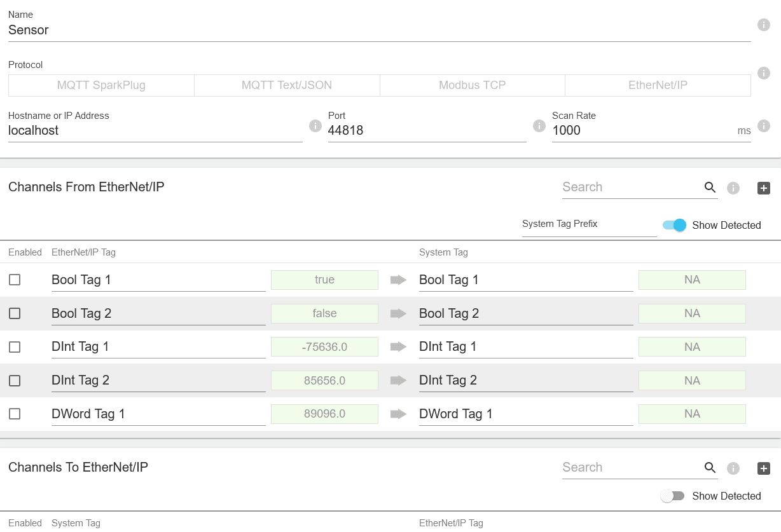Turn on Show Detected for Channels To
Image resolution: width=781 pixels, height=532 pixels.
point(672,496)
